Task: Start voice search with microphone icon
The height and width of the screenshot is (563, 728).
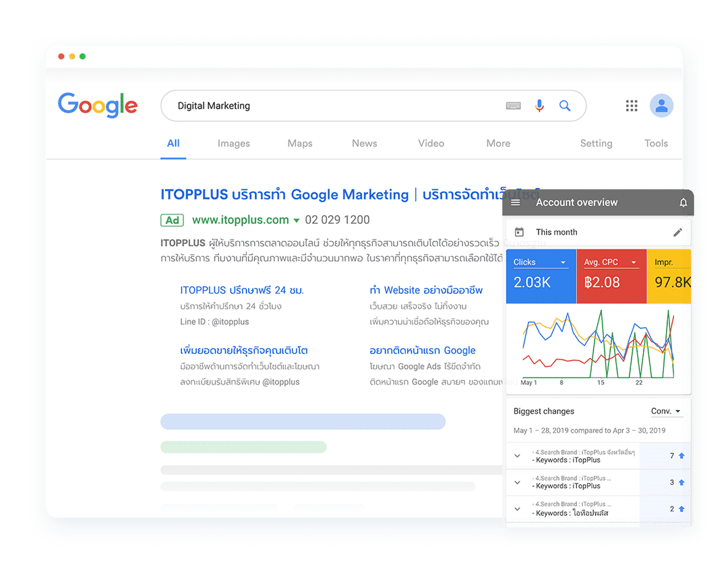Action: tap(539, 106)
